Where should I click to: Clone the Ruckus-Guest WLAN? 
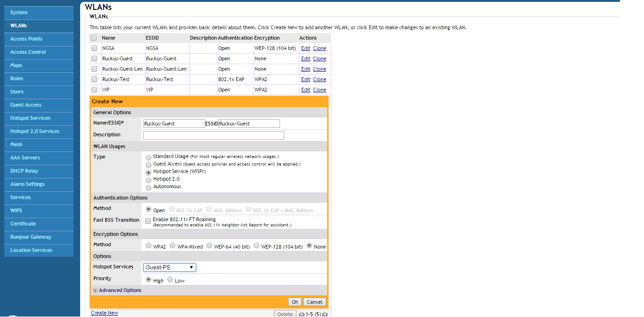point(320,58)
